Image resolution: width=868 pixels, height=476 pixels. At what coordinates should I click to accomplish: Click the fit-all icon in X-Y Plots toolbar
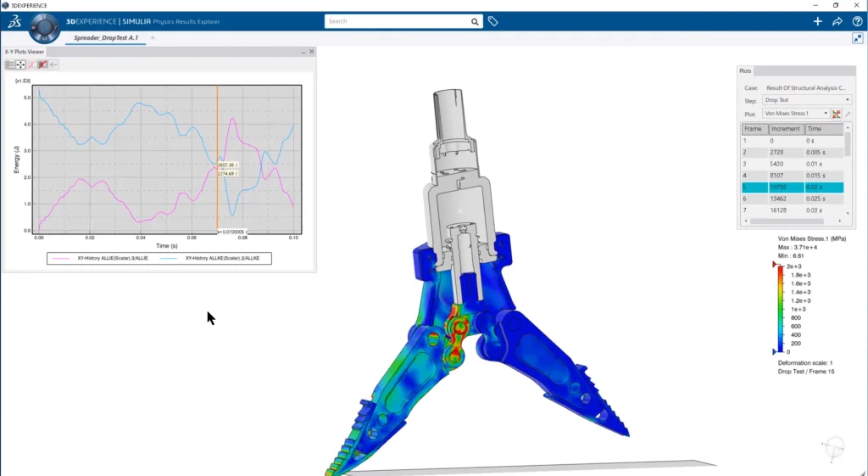21,64
